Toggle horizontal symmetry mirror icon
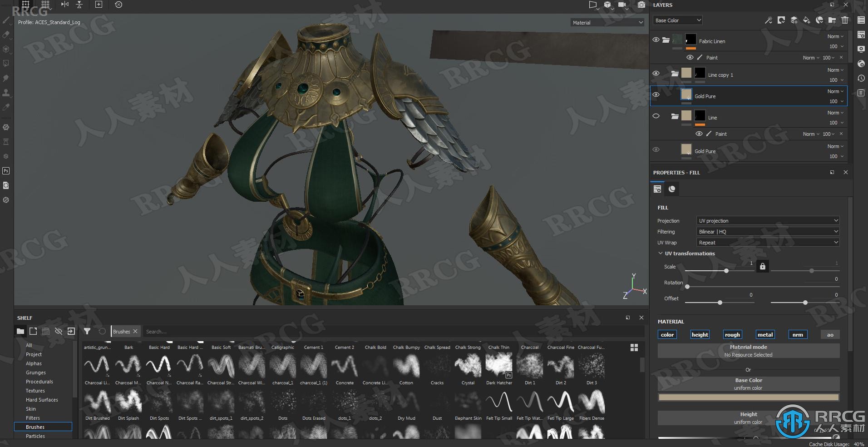Screen dimensions: 868x447 pyautogui.click(x=65, y=5)
